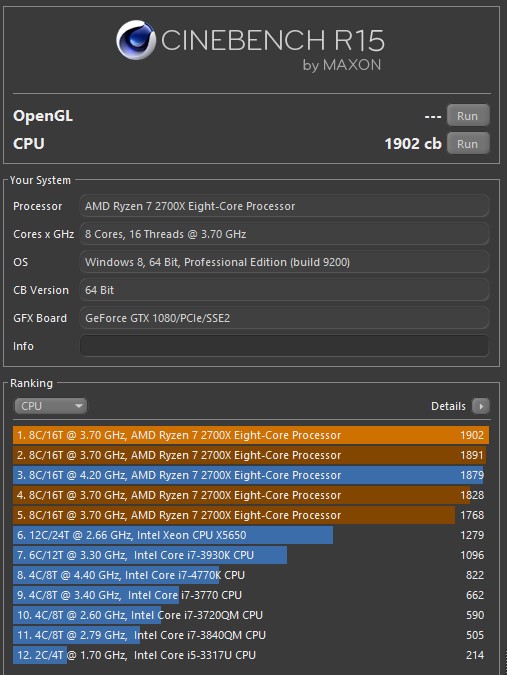
Task: Select ranking row 5 scoring 1768
Action: pos(251,515)
